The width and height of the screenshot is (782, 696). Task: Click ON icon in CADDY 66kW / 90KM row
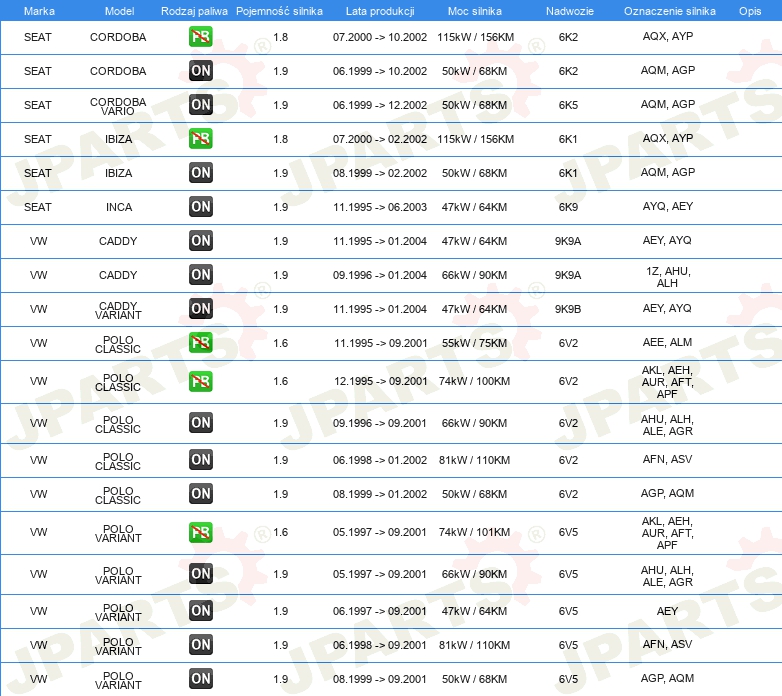[200, 275]
